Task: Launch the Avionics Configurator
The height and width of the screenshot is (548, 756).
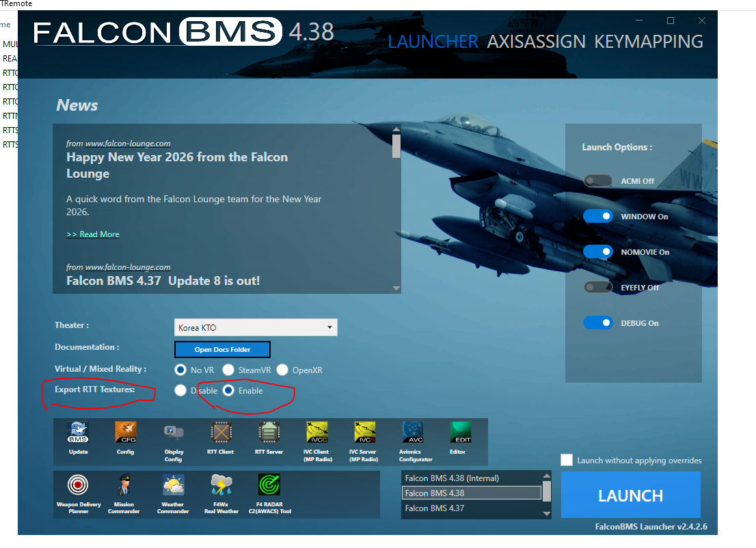Action: 413,433
